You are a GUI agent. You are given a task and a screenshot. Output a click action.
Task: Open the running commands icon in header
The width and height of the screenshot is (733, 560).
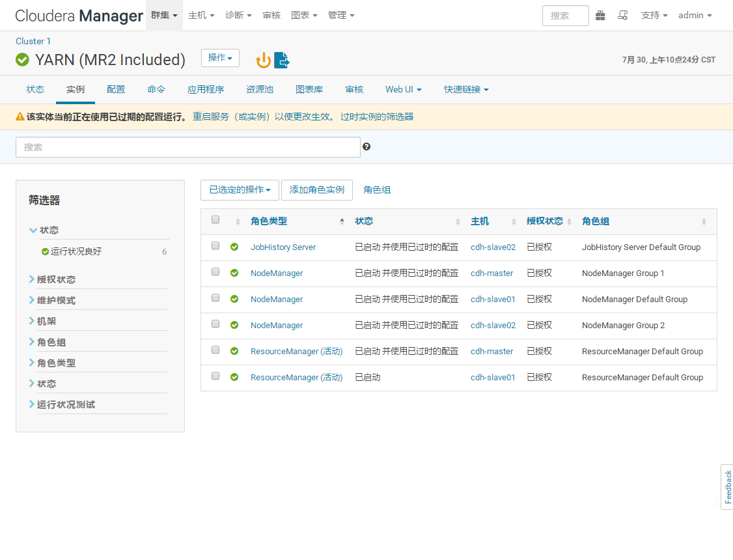click(x=623, y=16)
